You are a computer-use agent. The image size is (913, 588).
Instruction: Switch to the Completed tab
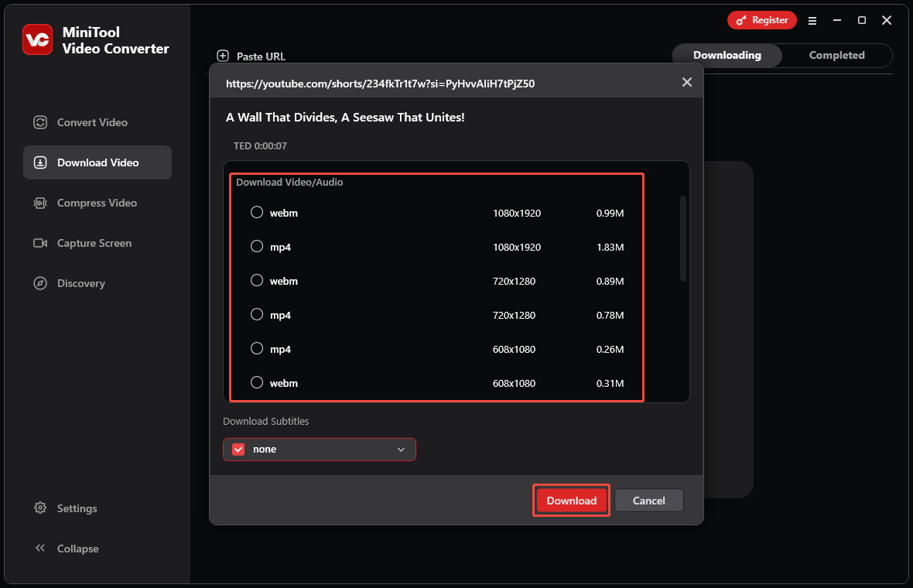pos(836,55)
